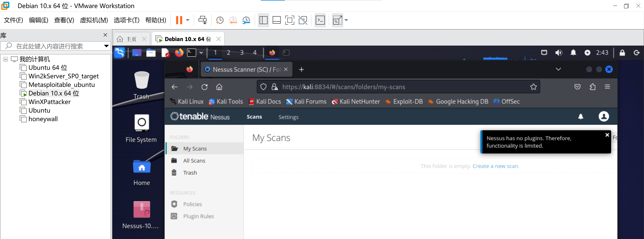Bookmark this page with the star icon
644x239 pixels.
click(533, 87)
